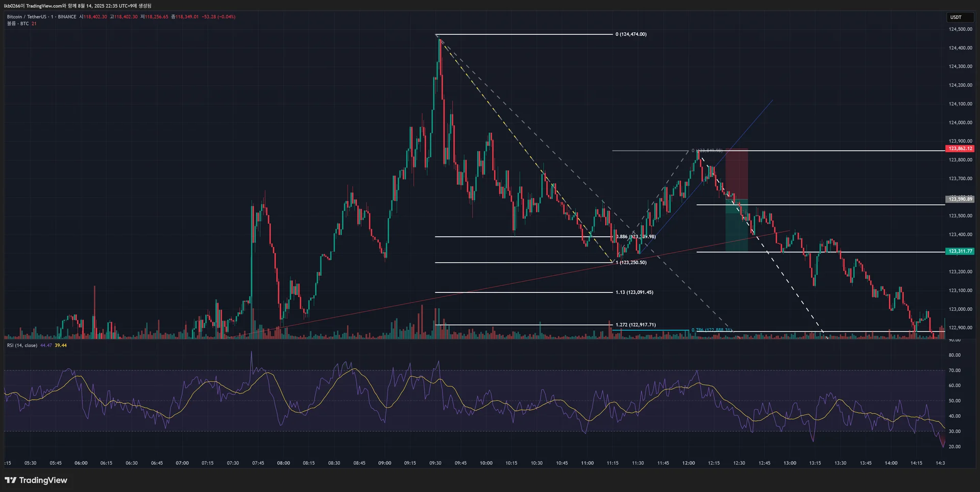
Task: Click the gray 123,590.89 price tag
Action: [x=960, y=199]
